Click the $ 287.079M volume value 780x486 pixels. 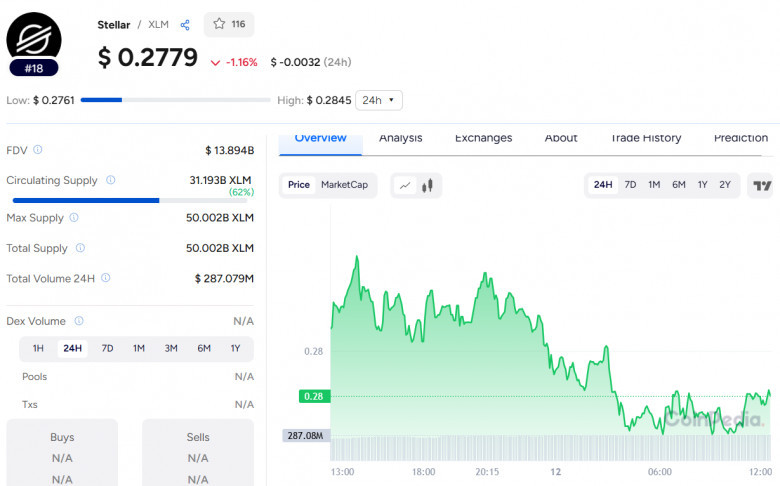[x=224, y=279]
